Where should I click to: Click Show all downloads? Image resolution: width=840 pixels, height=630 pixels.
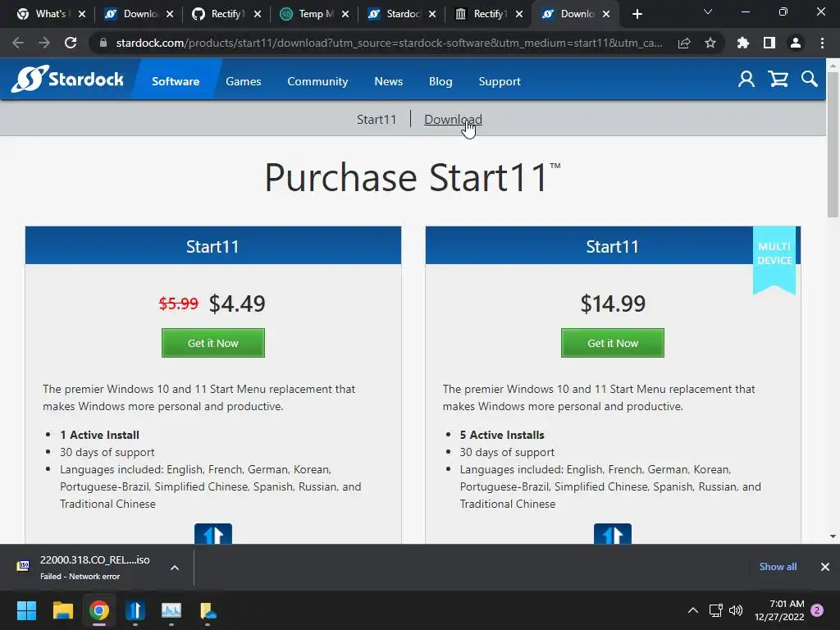tap(778, 566)
